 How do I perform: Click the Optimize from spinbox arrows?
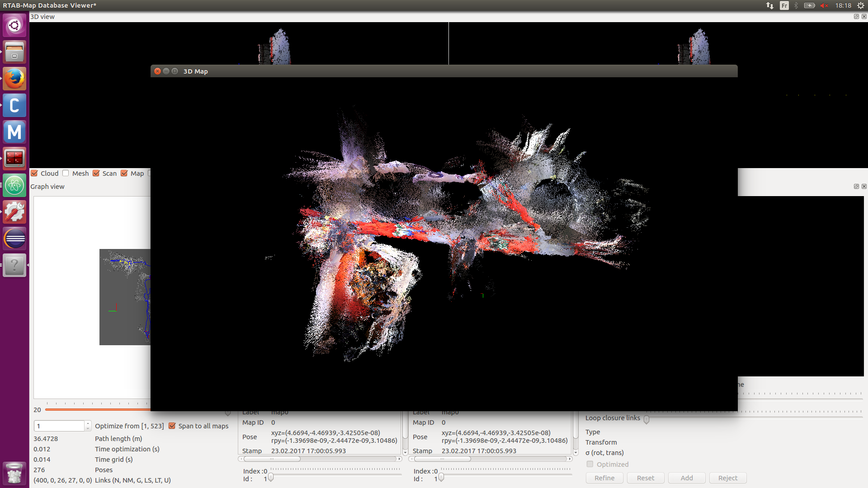click(x=88, y=426)
